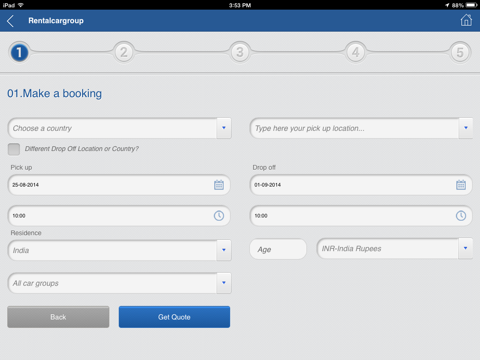Select step 3 circle in progress bar
480x360 pixels.
pyautogui.click(x=240, y=52)
